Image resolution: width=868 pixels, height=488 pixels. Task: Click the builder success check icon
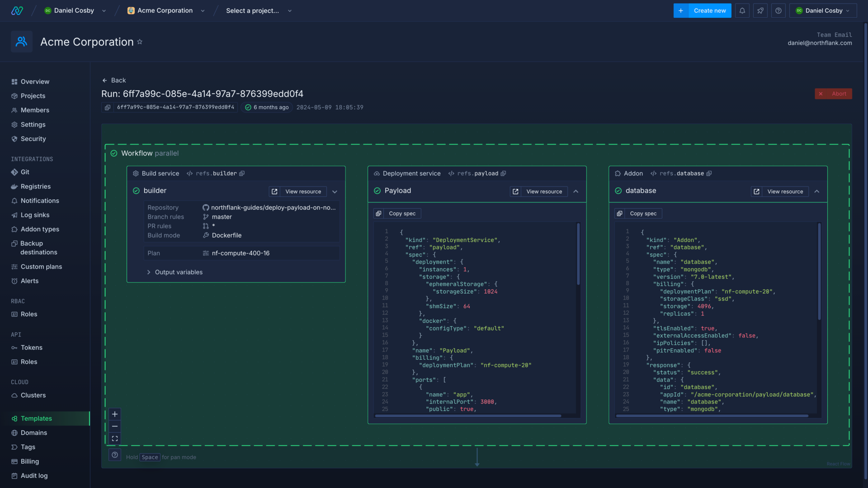136,191
